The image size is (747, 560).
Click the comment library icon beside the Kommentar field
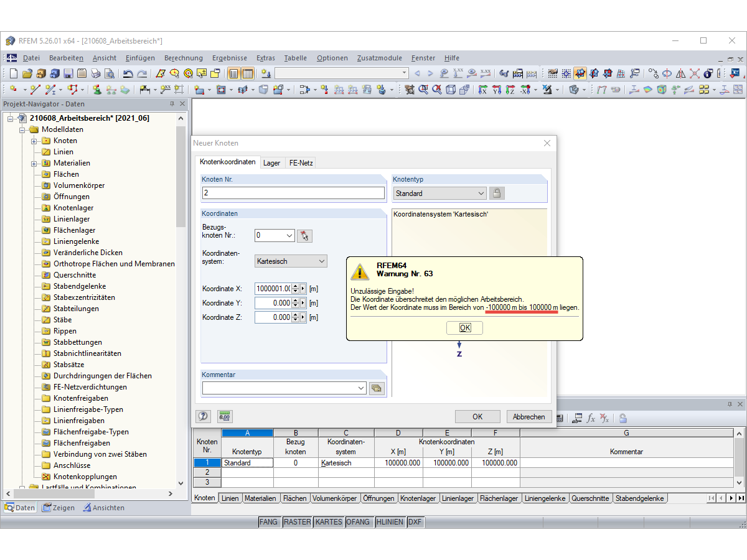pyautogui.click(x=377, y=388)
